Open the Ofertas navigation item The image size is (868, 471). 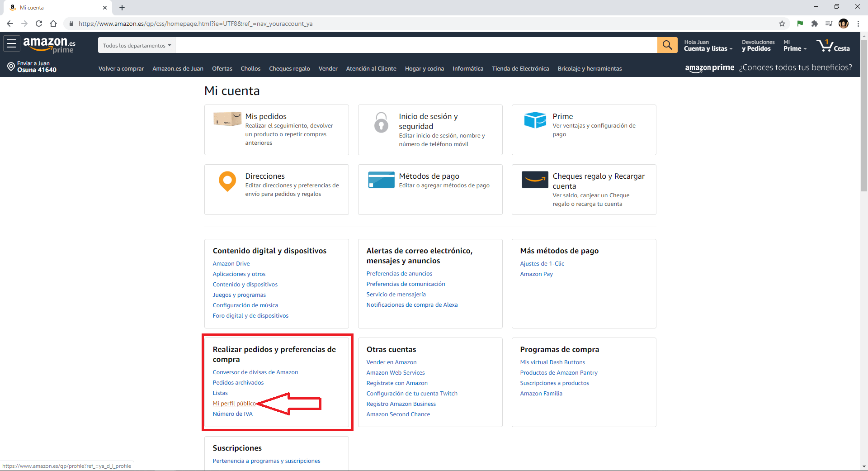pos(222,69)
